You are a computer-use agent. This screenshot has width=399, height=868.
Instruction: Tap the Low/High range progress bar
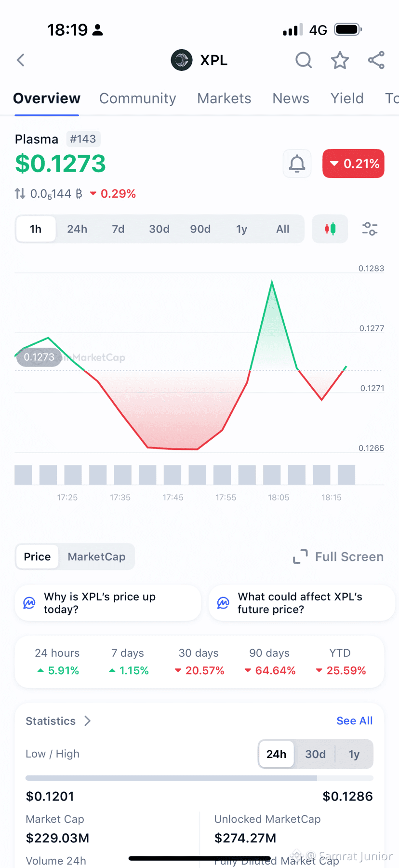(199, 778)
